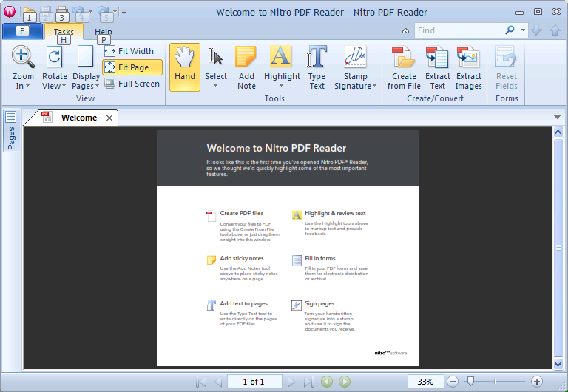This screenshot has width=568, height=392.
Task: Click the vertical scrollbar down arrow
Action: pyautogui.click(x=558, y=364)
